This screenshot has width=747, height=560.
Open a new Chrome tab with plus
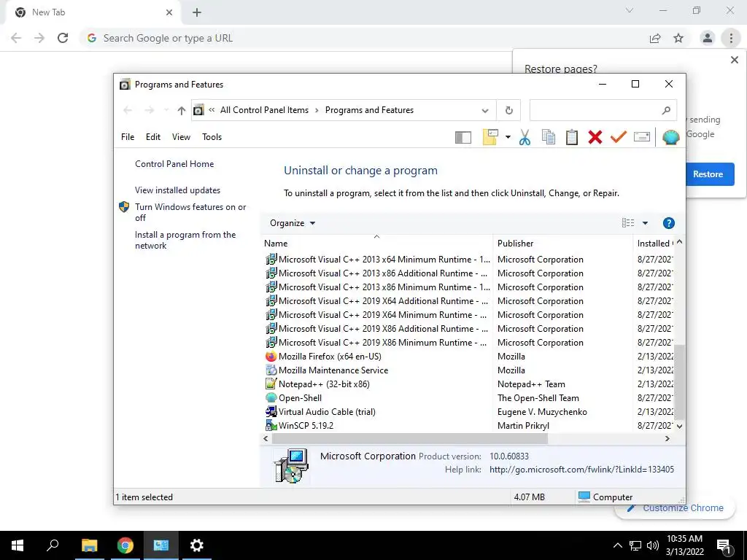coord(197,12)
